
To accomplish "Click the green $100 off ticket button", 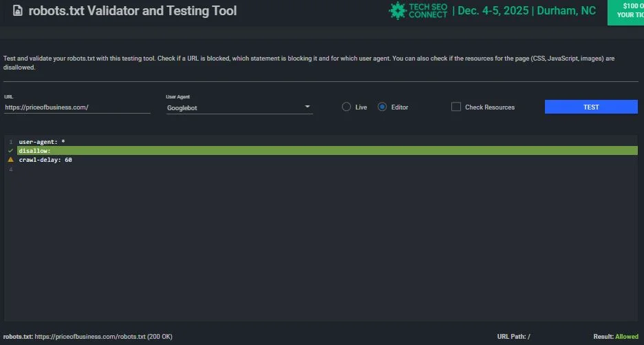I will pyautogui.click(x=625, y=12).
